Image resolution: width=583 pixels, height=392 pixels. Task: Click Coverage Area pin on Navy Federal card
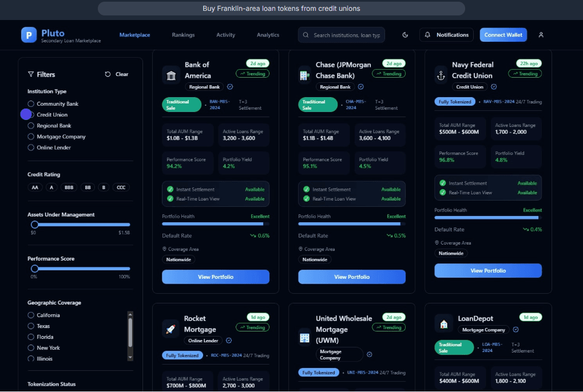[x=437, y=242]
